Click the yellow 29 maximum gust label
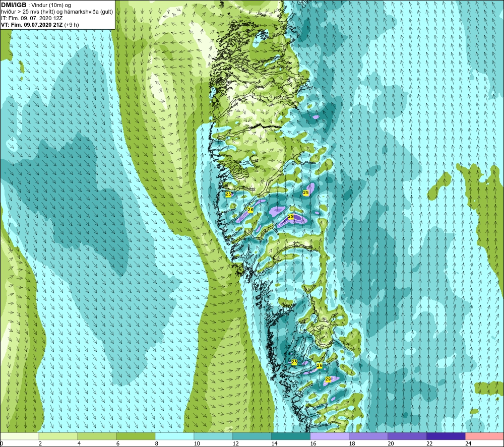 291,217
